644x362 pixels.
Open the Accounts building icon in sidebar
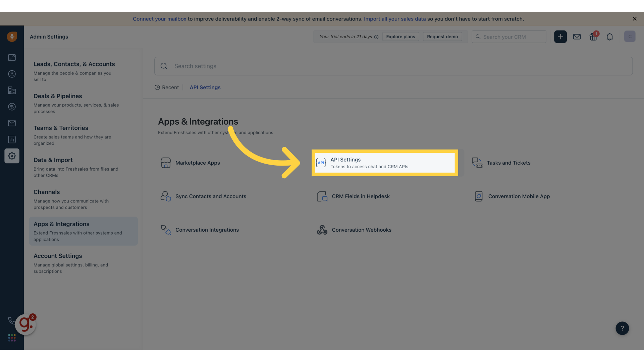point(12,90)
